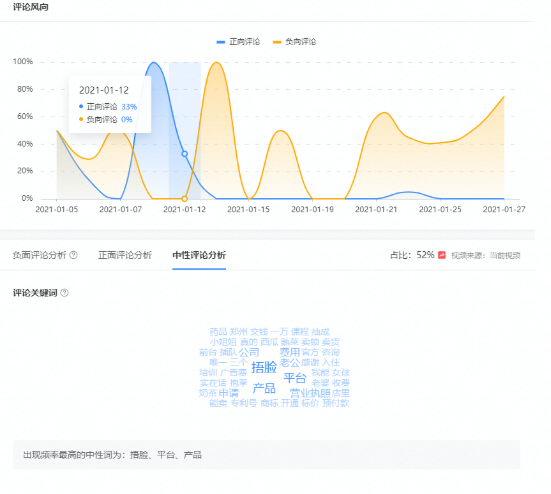Click 100% y-axis label

23,62
